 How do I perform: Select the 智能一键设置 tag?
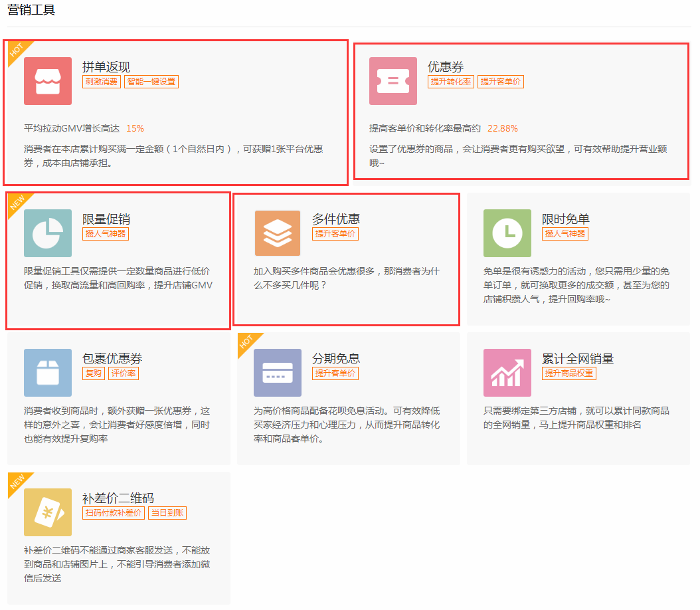click(x=151, y=82)
